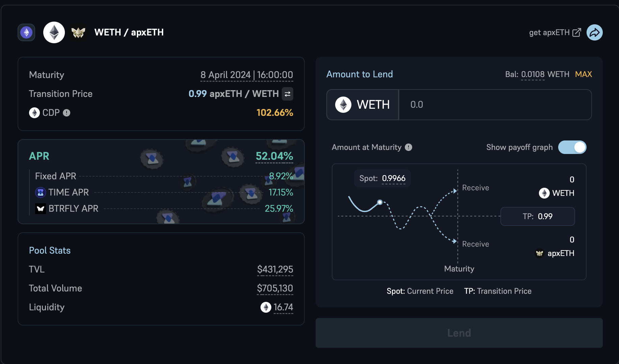
Task: Click the current spot point on graph
Action: (380, 202)
